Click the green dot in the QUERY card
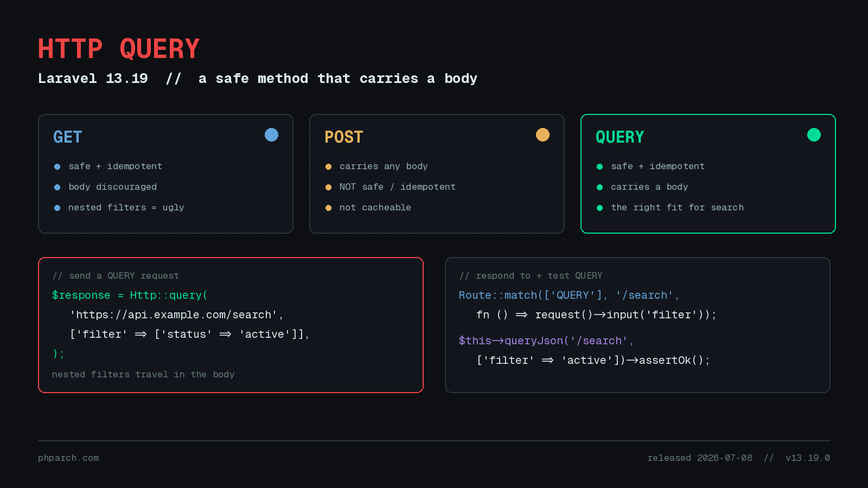The width and height of the screenshot is (868, 488). 814,135
